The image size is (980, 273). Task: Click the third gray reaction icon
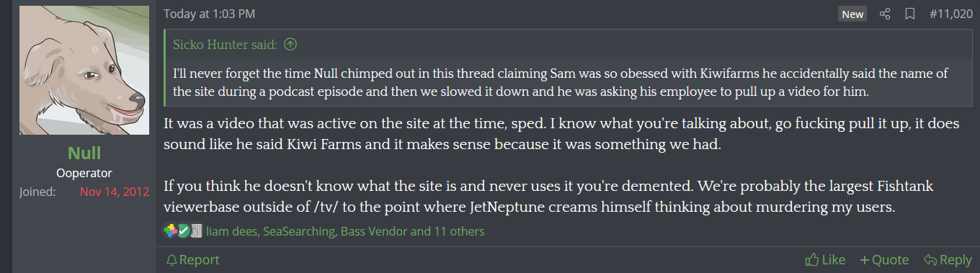coord(195,231)
